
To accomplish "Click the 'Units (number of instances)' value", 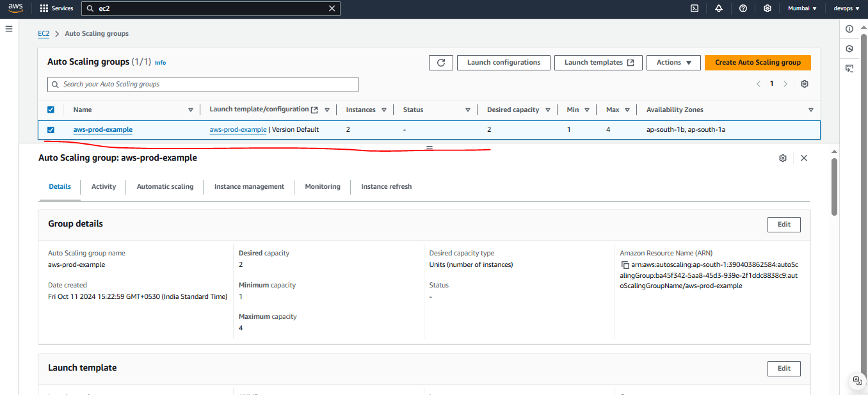I will coord(471,265).
